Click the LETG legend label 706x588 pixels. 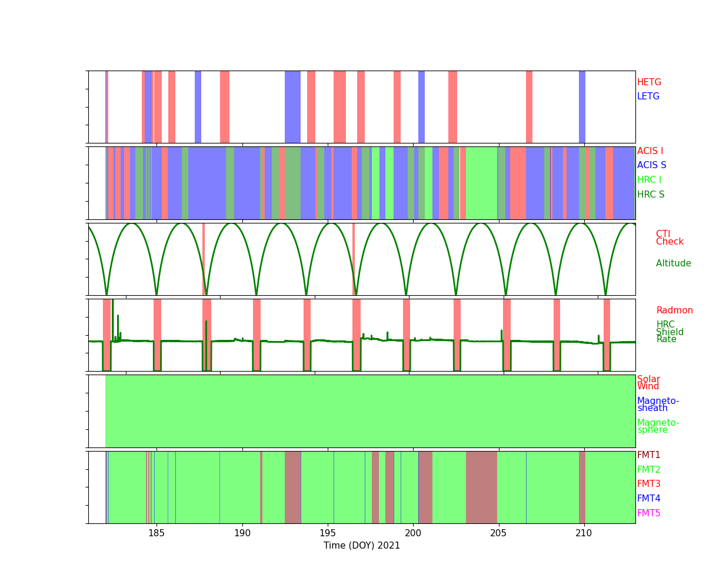click(x=648, y=96)
